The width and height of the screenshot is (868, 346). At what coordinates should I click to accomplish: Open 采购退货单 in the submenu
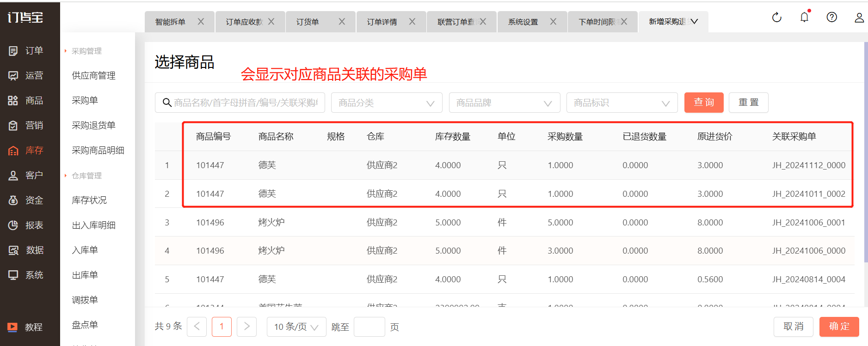click(93, 125)
